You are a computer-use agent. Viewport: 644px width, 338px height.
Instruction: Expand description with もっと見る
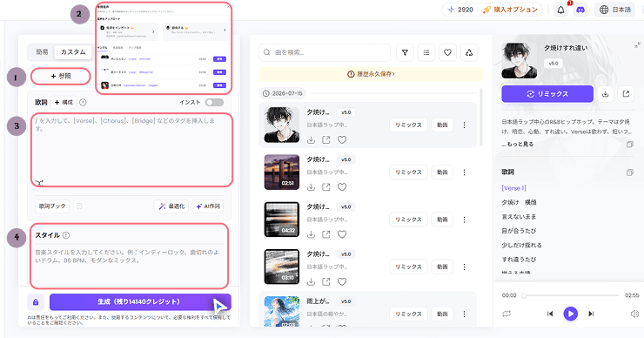[520, 145]
